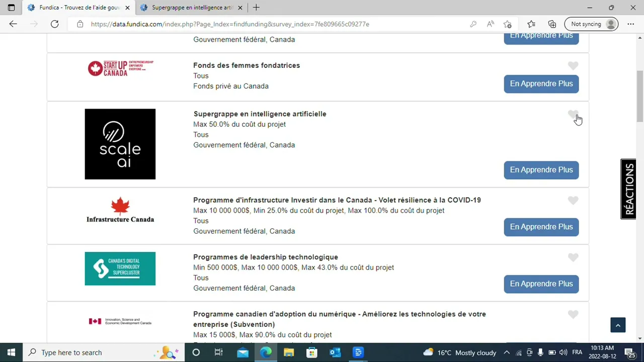This screenshot has width=644, height=362.
Task: Click the address bar URL
Action: [230, 24]
